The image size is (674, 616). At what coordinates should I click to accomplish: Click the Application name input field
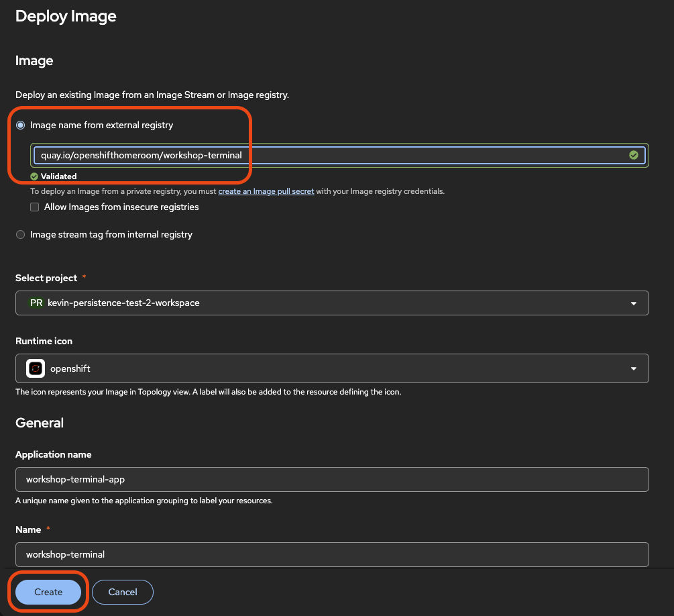(x=332, y=480)
